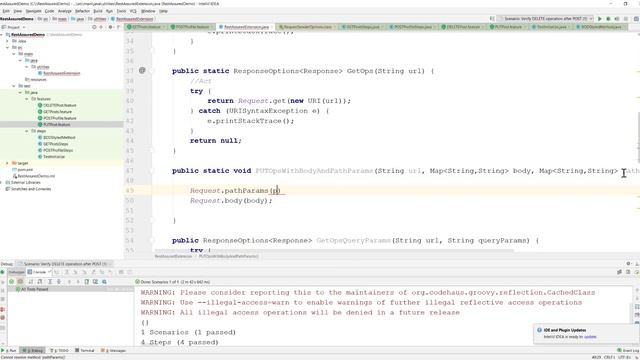Open the Refactor menu
The height and width of the screenshot is (360, 640).
coord(82,11)
